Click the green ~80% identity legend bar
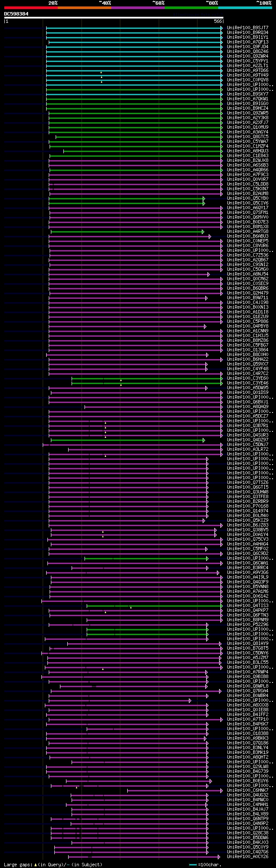This screenshot has width=276, height=868. (191, 8)
